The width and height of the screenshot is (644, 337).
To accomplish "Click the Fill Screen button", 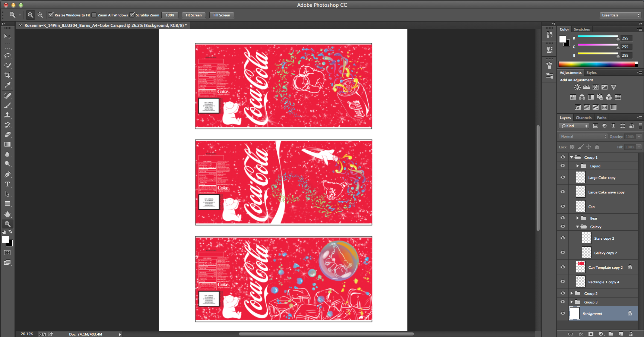I will pos(222,15).
